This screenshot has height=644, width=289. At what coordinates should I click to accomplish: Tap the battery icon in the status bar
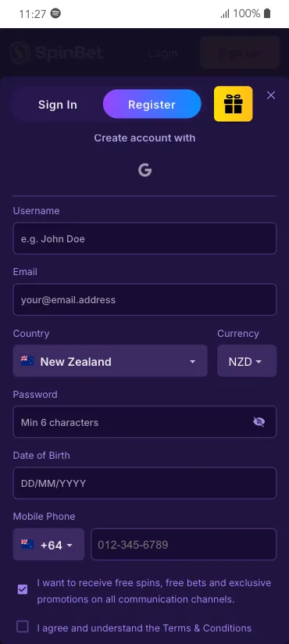[x=267, y=13]
